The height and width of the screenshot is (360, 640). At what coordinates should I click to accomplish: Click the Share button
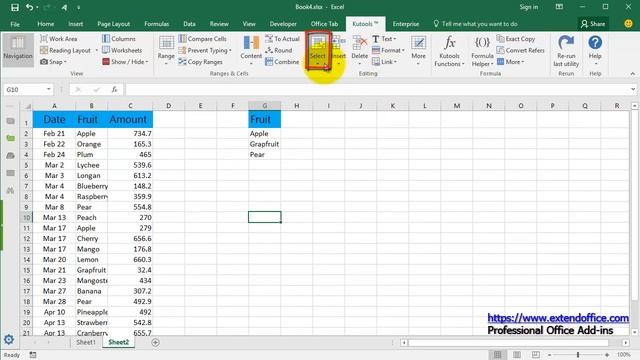pyautogui.click(x=593, y=24)
